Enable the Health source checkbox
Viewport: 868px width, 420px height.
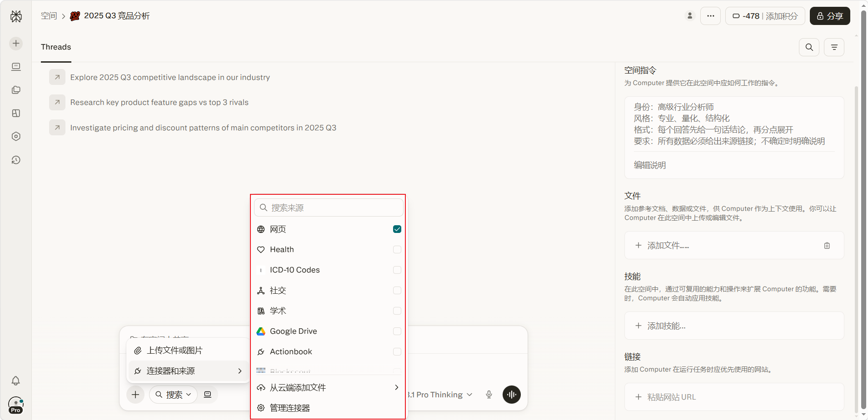point(397,250)
